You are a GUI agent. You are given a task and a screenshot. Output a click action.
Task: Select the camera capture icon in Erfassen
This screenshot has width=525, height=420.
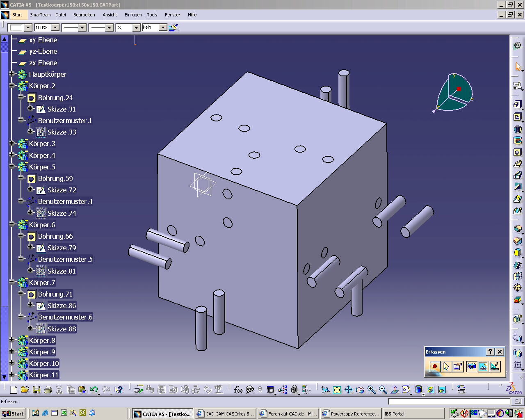pos(472,366)
